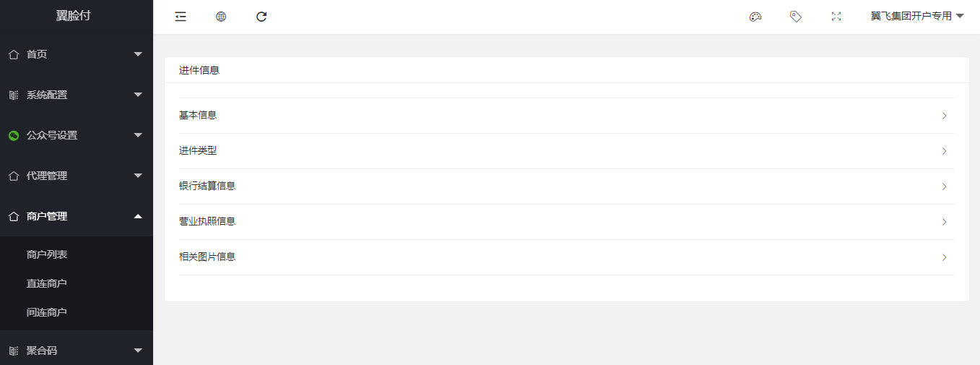Collapse the sidebar with the menu-fold icon

pyautogui.click(x=181, y=17)
